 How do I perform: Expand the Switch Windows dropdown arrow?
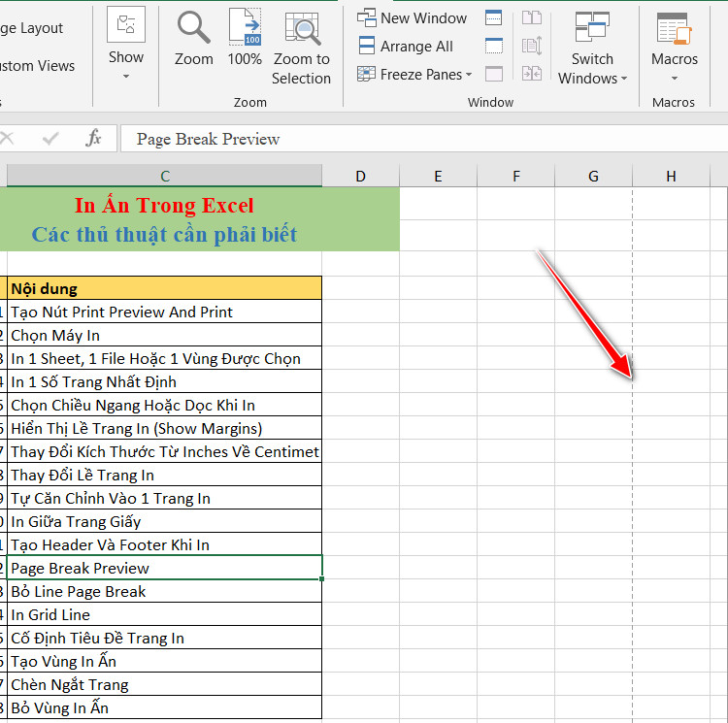(x=623, y=79)
